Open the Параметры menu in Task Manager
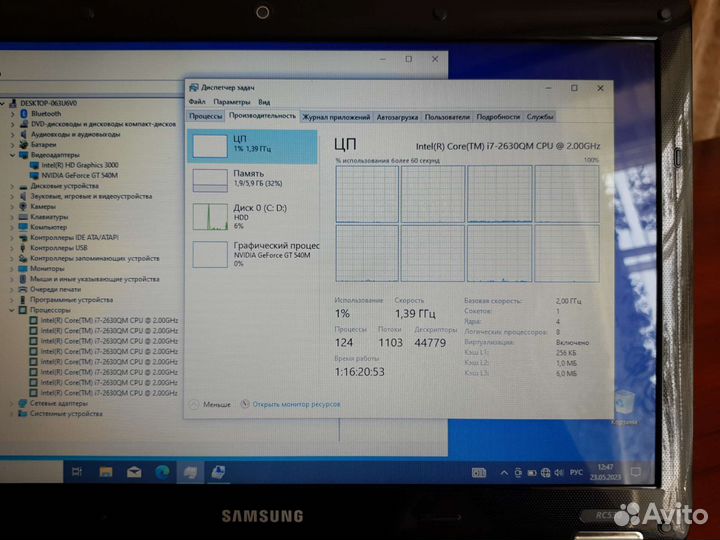Image resolution: width=720 pixels, height=540 pixels. click(232, 102)
